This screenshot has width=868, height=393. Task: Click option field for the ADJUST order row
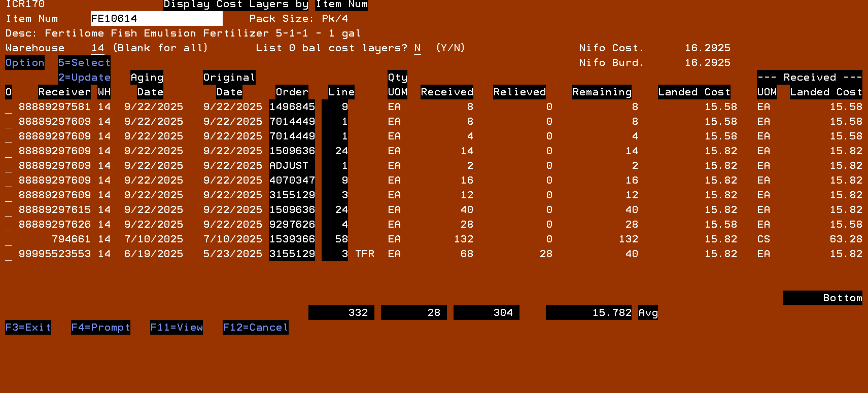tap(9, 166)
